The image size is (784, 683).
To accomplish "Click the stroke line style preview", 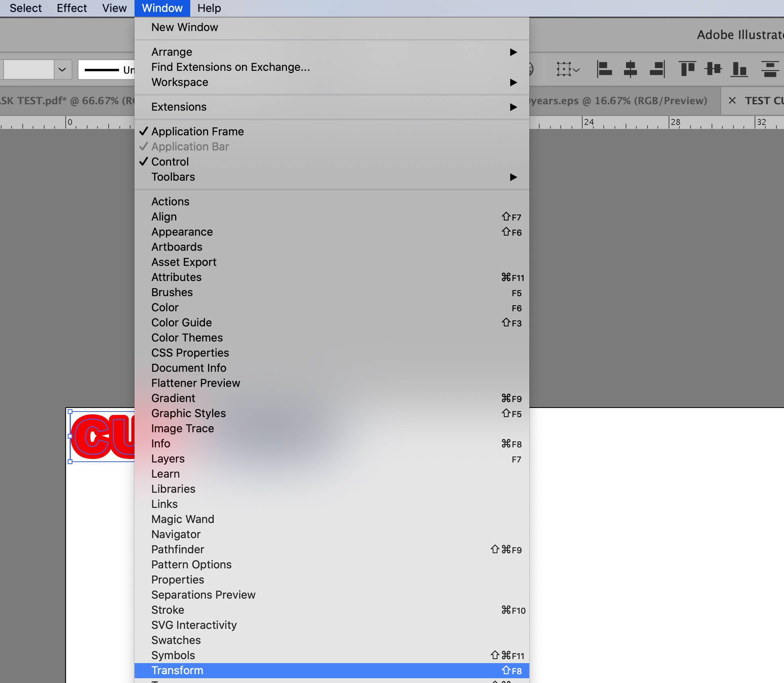I will tap(102, 70).
